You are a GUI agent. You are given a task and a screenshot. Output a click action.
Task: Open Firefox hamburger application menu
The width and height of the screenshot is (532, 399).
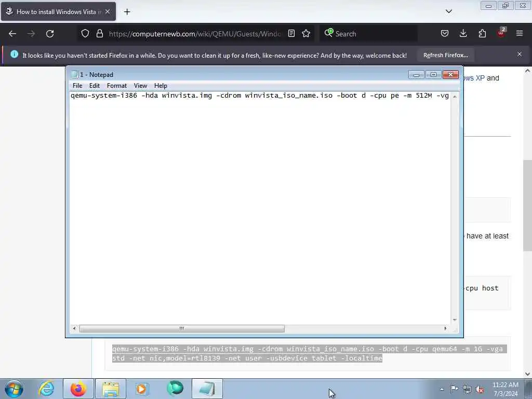[x=520, y=33]
